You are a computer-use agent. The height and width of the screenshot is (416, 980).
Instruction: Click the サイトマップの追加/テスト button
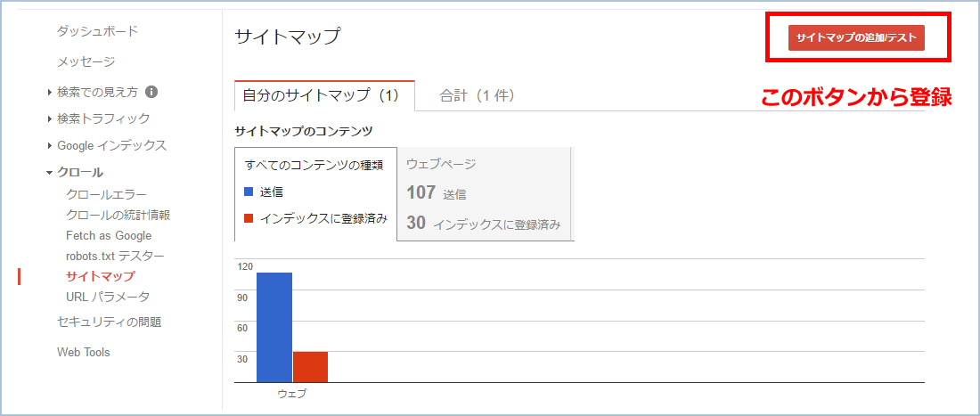click(x=856, y=37)
